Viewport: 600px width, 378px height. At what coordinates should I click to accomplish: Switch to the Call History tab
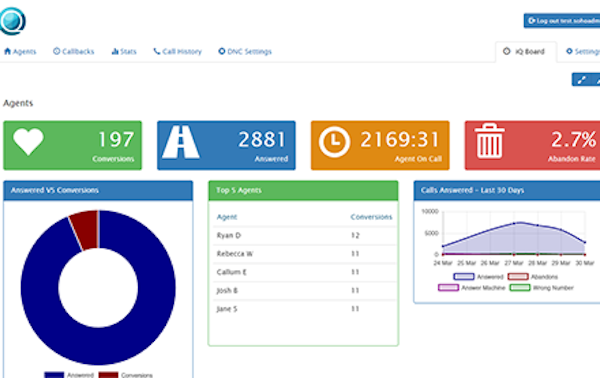178,51
